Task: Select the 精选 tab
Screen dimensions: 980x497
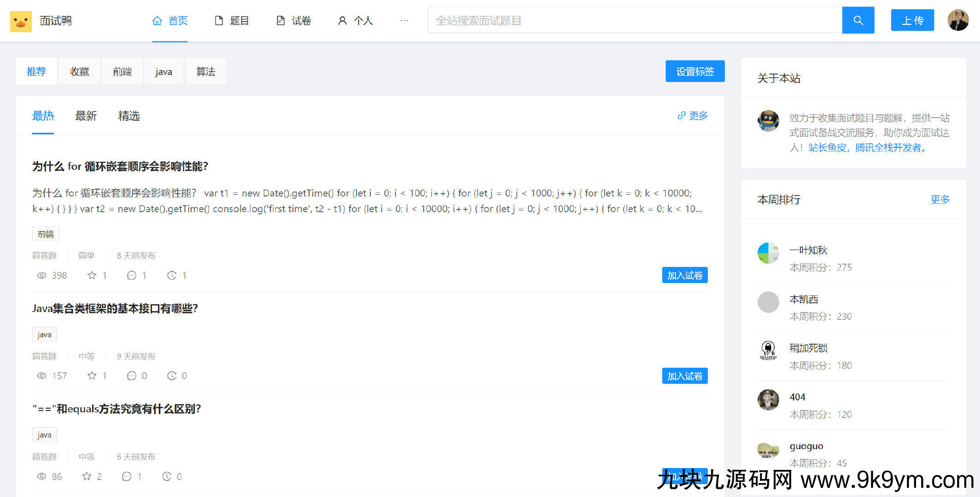Action: pyautogui.click(x=128, y=116)
